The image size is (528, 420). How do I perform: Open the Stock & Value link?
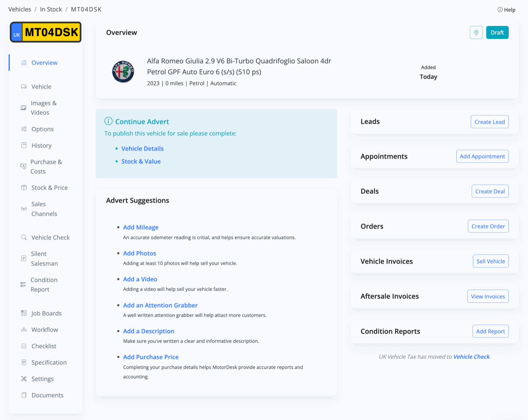click(141, 162)
